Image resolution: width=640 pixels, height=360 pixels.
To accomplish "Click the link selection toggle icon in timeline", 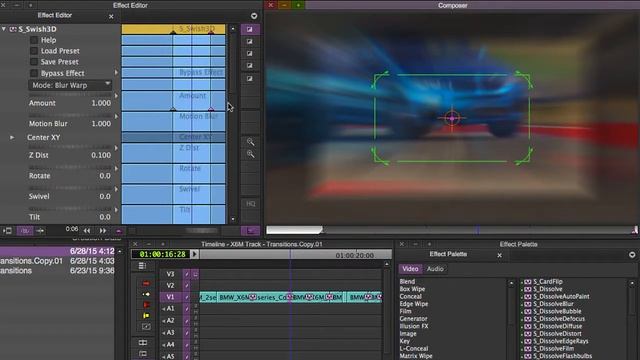I will (x=146, y=327).
